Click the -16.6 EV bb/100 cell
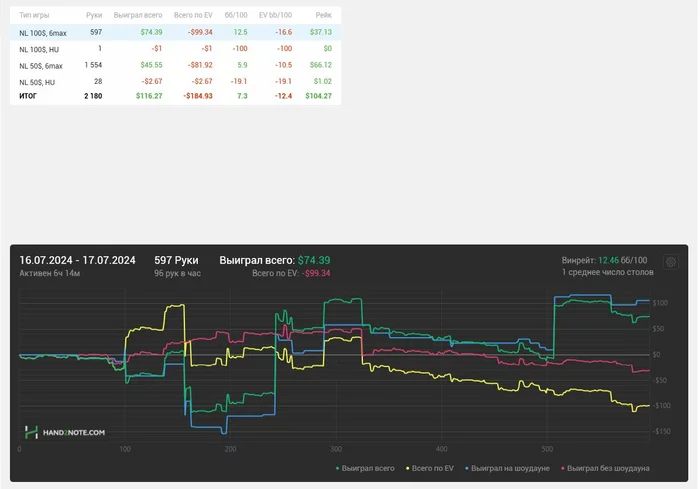This screenshot has height=489, width=700. [283, 32]
